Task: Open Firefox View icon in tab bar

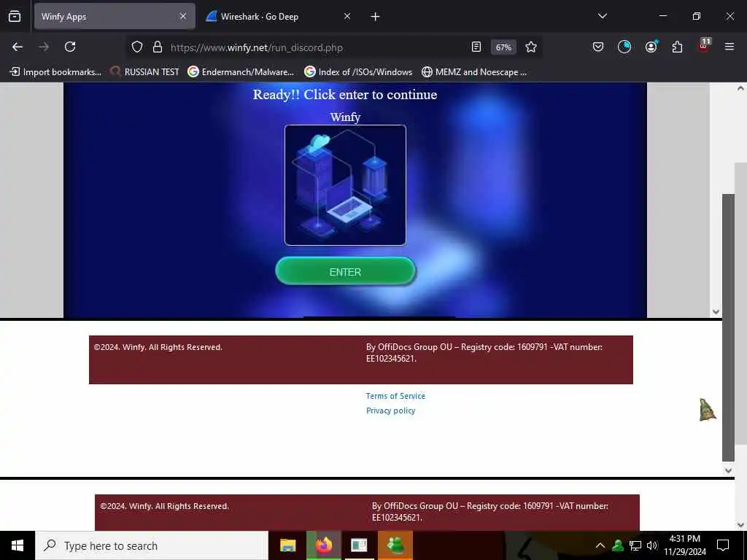Action: (15, 16)
